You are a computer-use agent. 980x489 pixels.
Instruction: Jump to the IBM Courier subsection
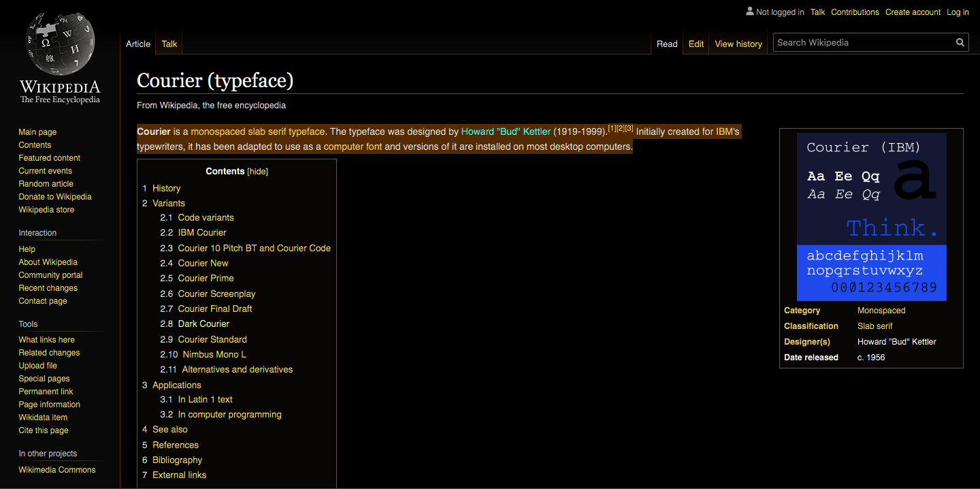click(x=202, y=233)
